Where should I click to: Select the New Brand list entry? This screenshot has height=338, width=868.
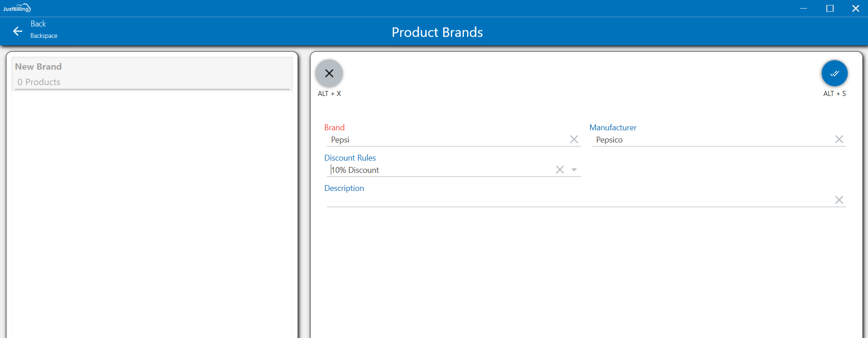[x=38, y=67]
